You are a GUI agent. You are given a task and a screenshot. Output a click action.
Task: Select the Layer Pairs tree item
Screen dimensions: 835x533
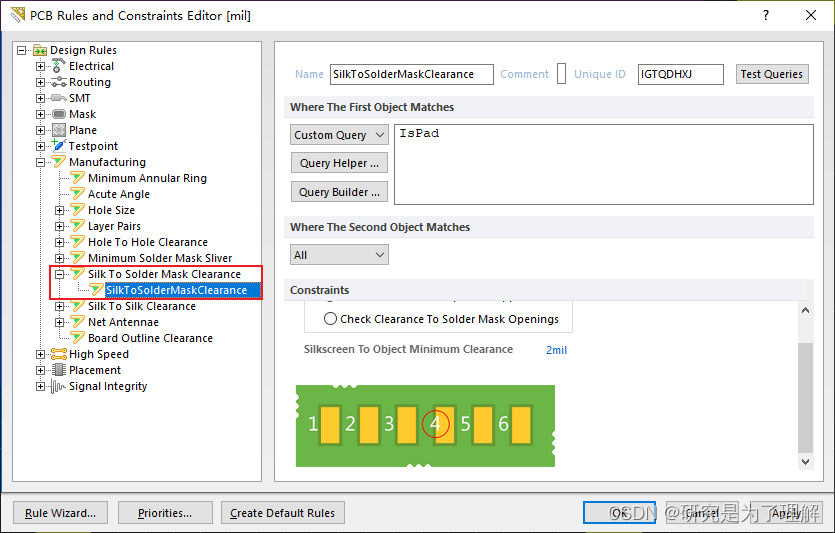point(114,226)
